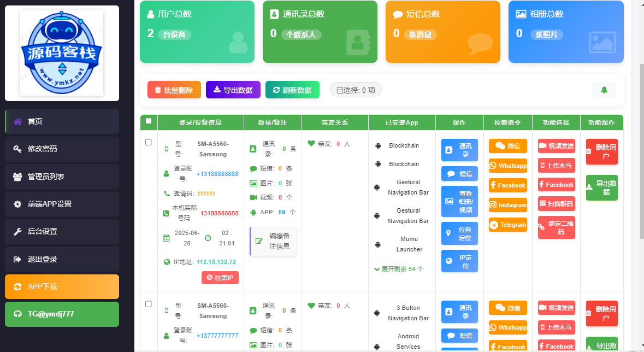
Task: Click second row 视频发送 button
Action: coord(557,308)
